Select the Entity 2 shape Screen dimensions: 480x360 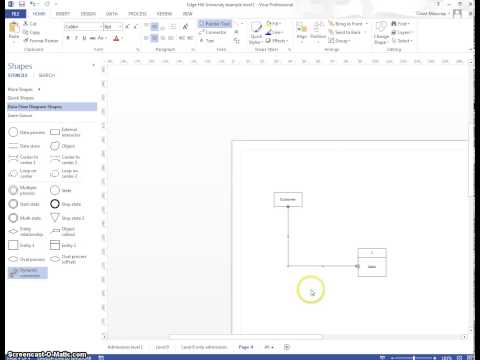63,245
